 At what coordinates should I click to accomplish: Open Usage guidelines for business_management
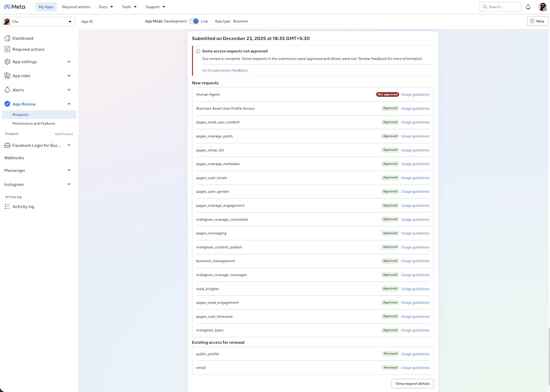pos(415,261)
